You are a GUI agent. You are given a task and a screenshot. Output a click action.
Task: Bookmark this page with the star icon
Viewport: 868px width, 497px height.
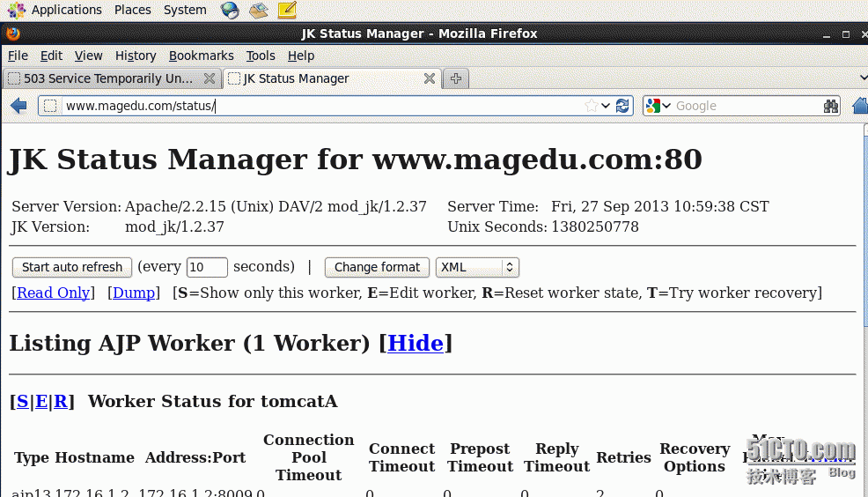[x=592, y=106]
